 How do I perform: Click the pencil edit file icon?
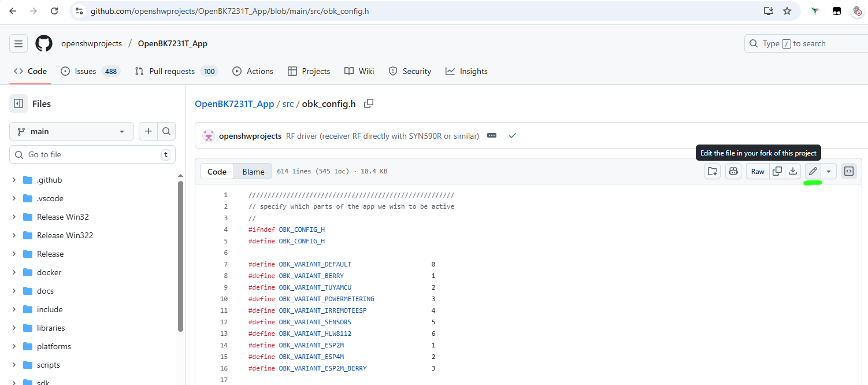(813, 171)
